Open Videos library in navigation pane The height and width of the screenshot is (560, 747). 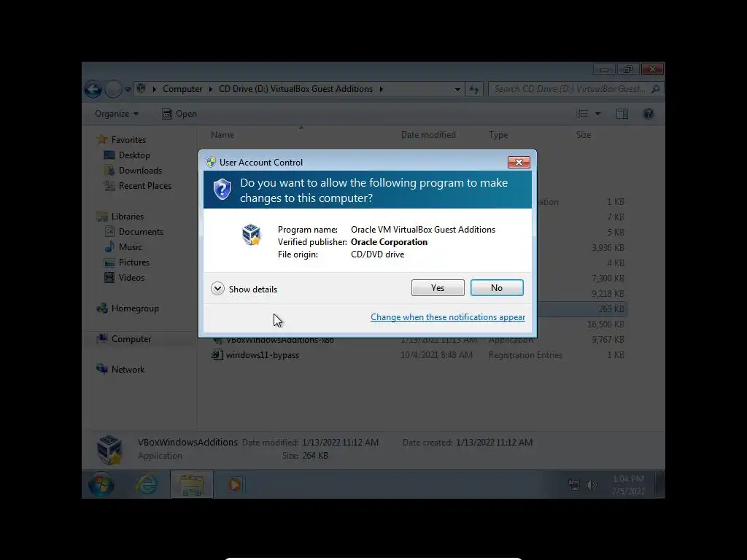(x=131, y=278)
